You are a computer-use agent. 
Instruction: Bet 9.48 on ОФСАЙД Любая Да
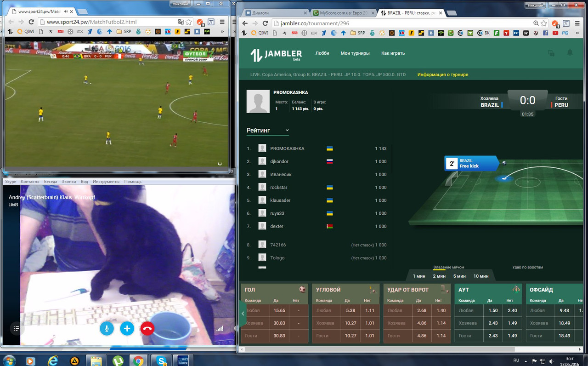pyautogui.click(x=565, y=310)
